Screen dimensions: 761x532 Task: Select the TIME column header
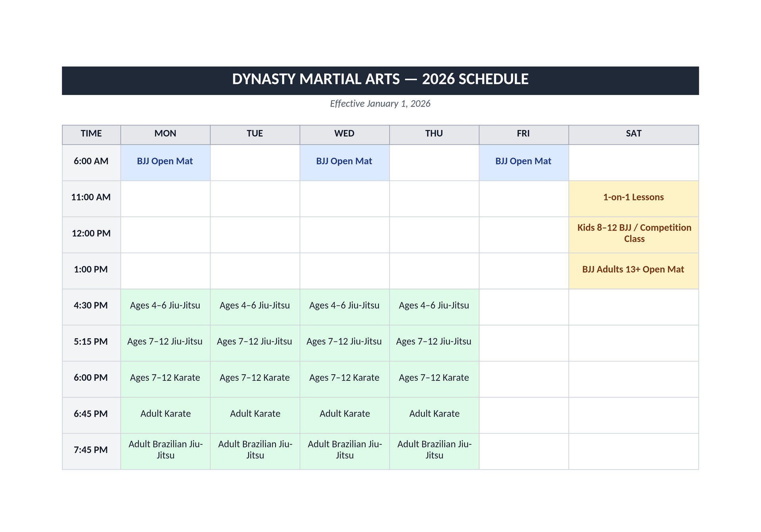pyautogui.click(x=91, y=135)
